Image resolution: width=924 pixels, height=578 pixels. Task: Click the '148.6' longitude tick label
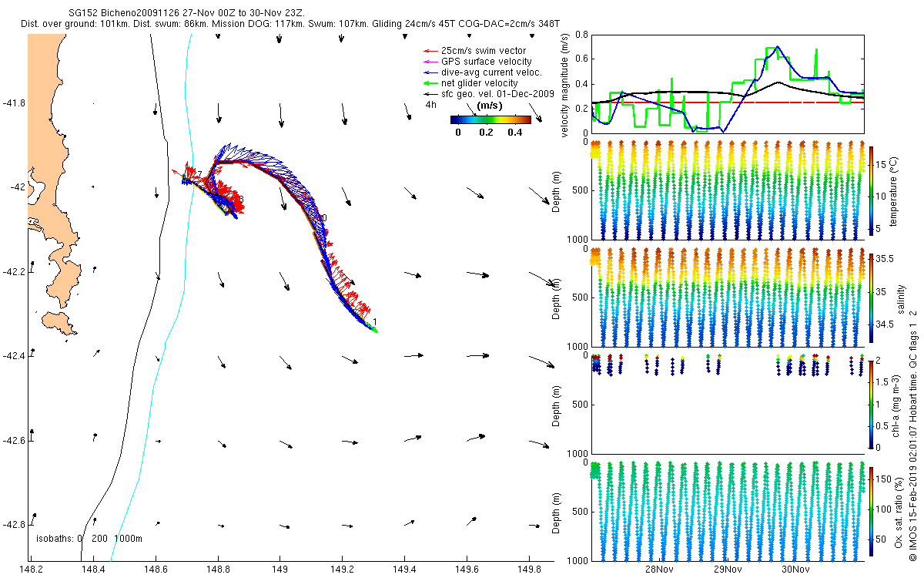click(156, 570)
